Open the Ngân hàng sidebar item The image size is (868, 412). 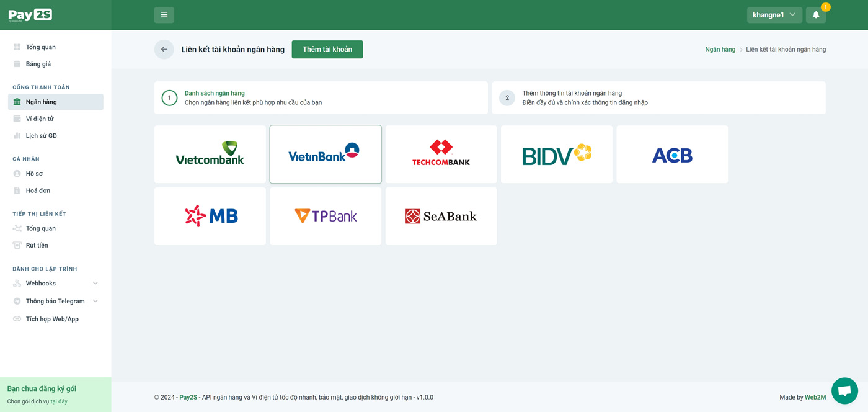[56, 102]
